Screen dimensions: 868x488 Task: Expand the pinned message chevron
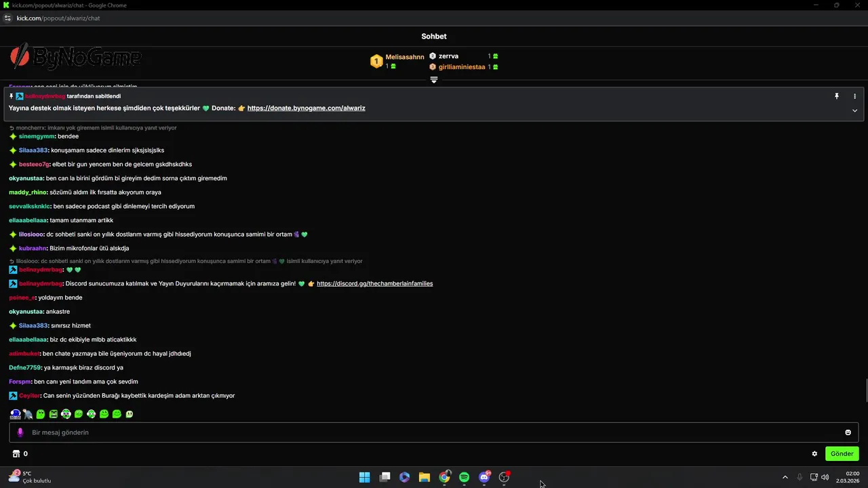[x=854, y=110]
